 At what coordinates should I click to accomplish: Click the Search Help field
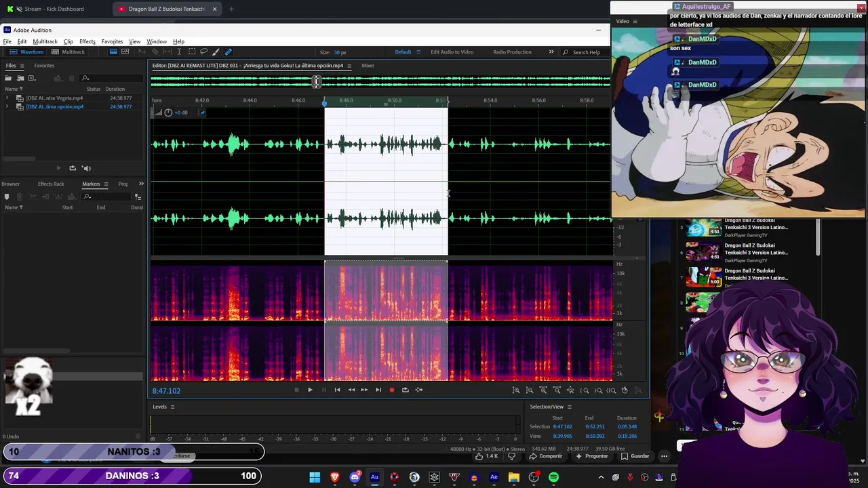585,52
